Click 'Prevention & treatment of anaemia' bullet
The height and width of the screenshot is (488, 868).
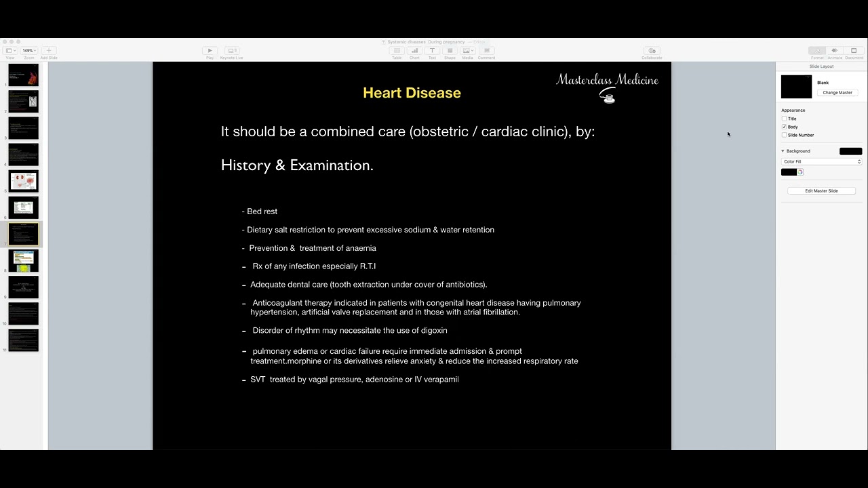tap(309, 248)
